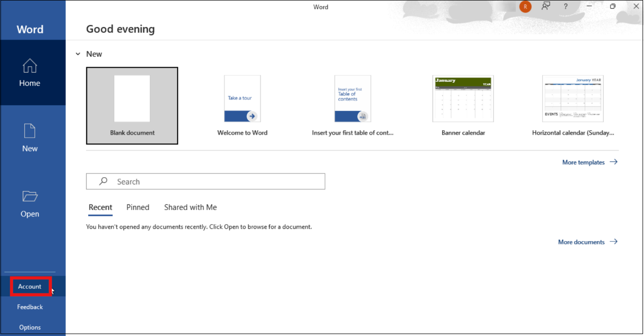644x336 pixels.
Task: Open Account settings in sidebar
Action: click(x=30, y=287)
